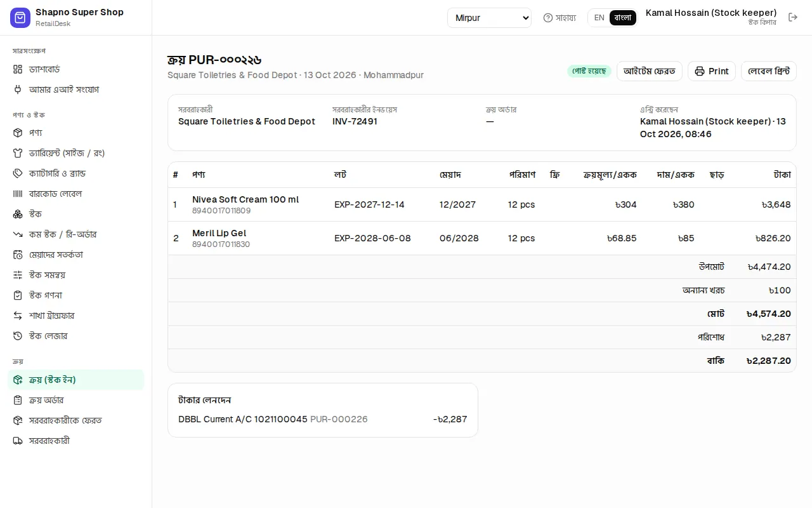Viewport: 812px width, 508px height.
Task: Click the ভ্যারিয়েন্ট shirt icon
Action: 18,153
